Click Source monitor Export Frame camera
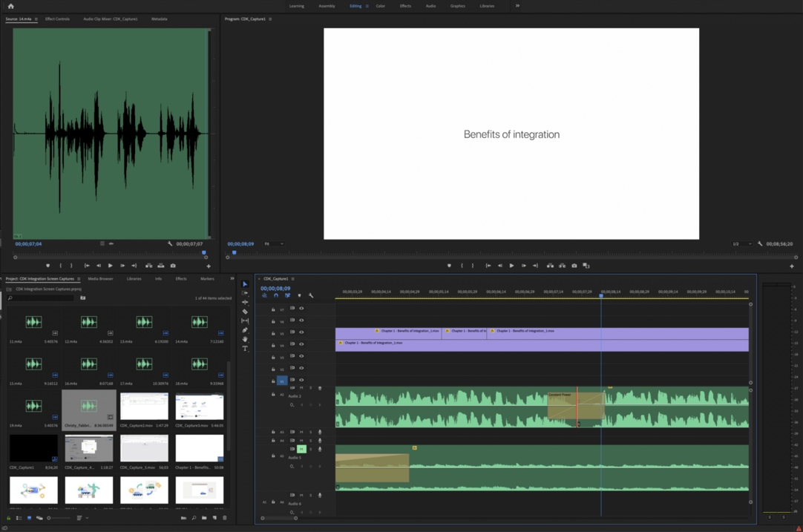The image size is (803, 532). point(173,266)
